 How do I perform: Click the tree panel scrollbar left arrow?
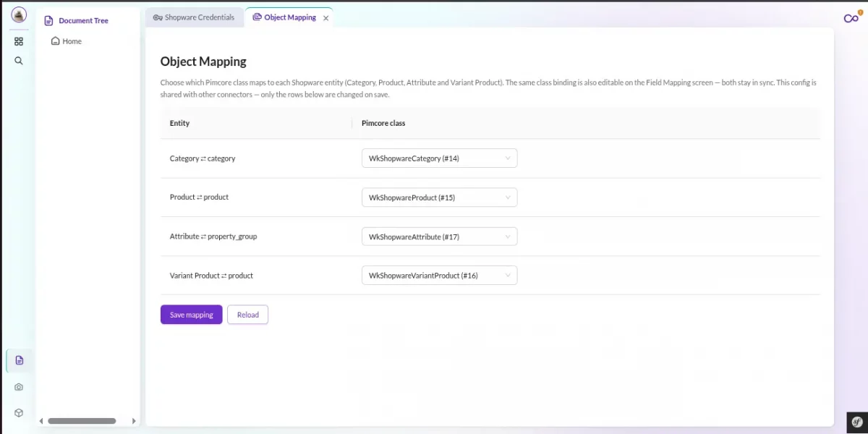41,421
